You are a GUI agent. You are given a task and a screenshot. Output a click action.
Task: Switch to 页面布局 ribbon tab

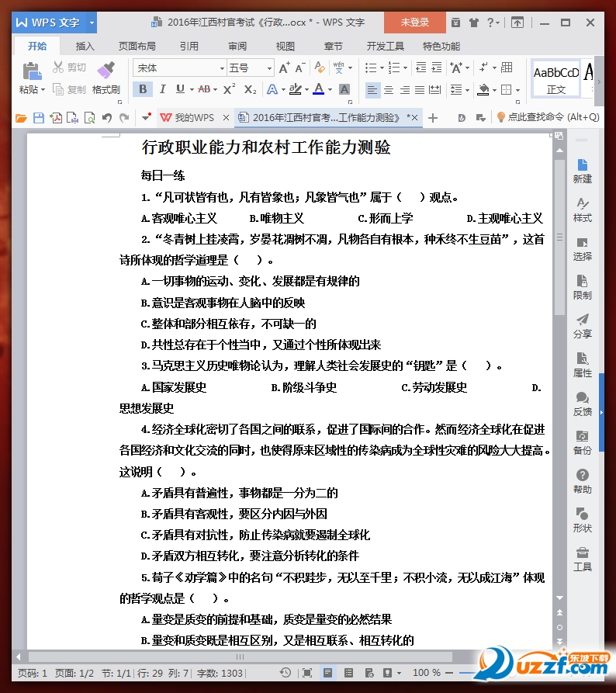pos(137,47)
